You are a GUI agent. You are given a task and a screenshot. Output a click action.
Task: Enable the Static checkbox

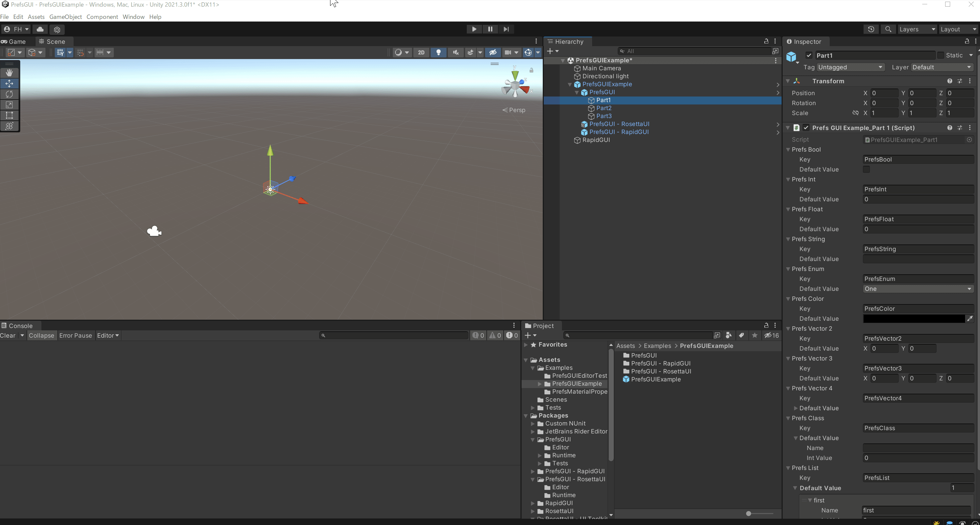coord(941,55)
